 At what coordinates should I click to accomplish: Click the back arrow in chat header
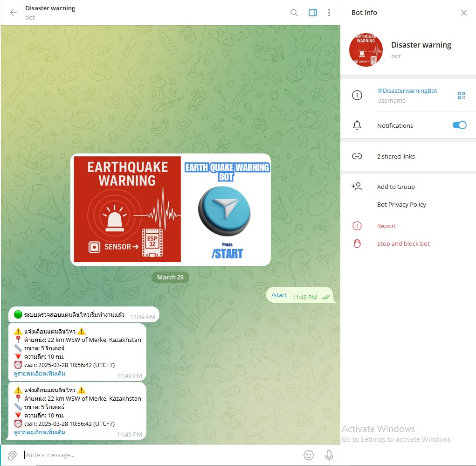point(13,13)
